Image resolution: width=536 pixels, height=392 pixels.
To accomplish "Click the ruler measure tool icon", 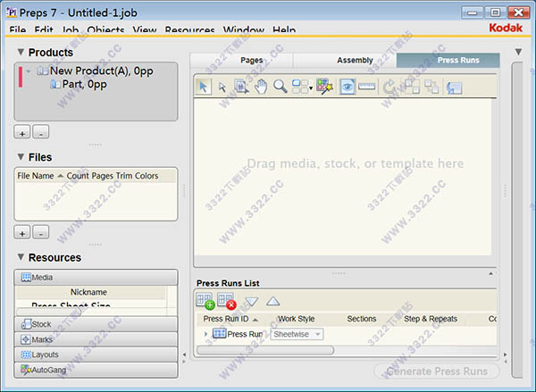I will [x=366, y=87].
